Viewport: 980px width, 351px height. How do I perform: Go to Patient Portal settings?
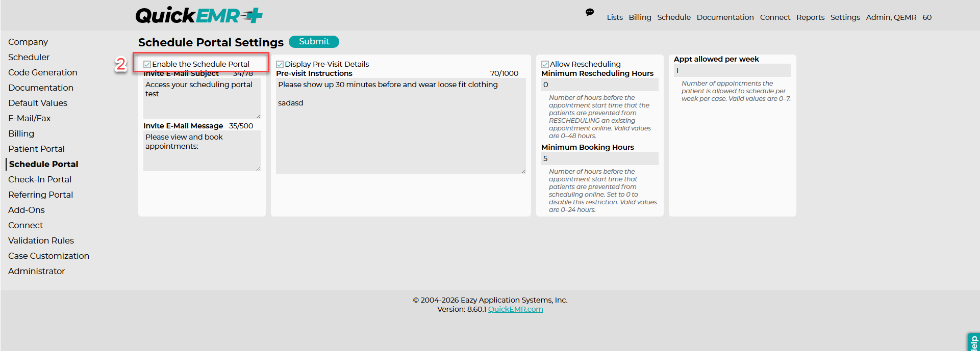click(x=36, y=149)
